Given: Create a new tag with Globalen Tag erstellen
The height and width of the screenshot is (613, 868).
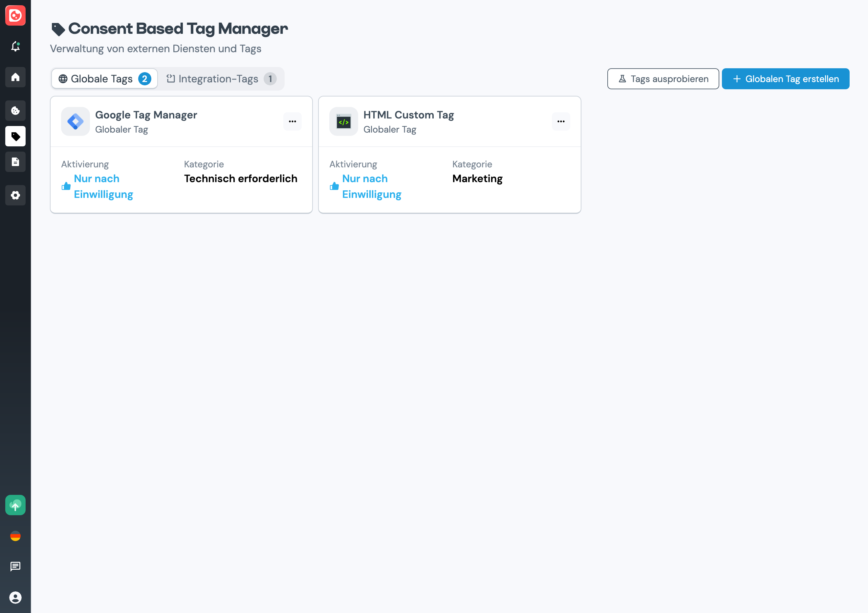Looking at the screenshot, I should click(785, 79).
